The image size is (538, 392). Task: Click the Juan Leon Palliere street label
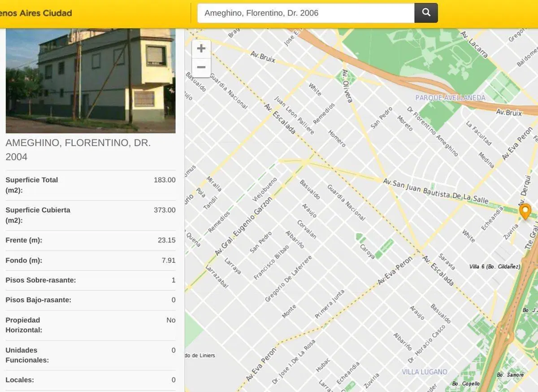(x=294, y=115)
